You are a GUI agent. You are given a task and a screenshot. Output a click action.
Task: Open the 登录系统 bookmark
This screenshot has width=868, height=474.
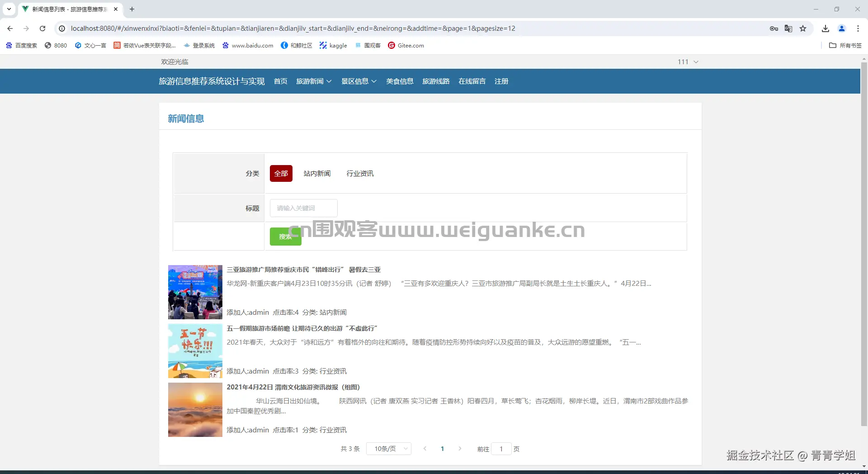(199, 45)
